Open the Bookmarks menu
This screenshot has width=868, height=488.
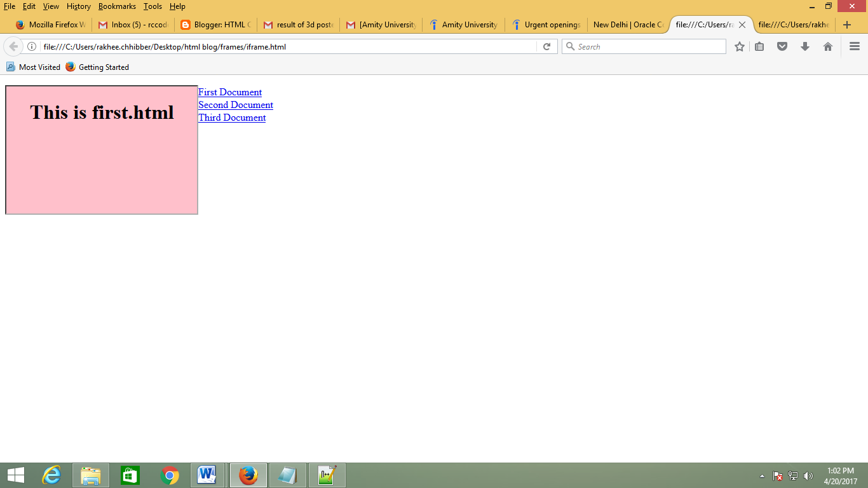117,6
